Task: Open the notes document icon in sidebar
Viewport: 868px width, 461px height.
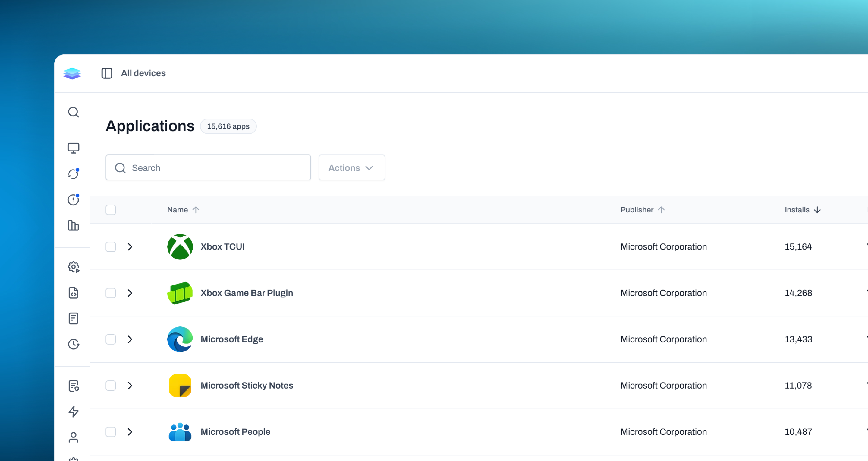Action: pos(74,318)
